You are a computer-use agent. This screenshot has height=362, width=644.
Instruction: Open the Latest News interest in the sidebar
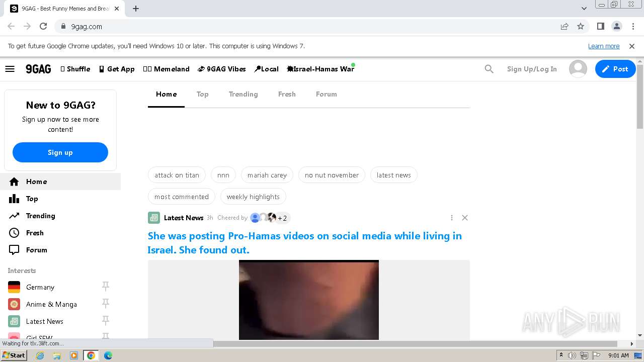[45, 321]
